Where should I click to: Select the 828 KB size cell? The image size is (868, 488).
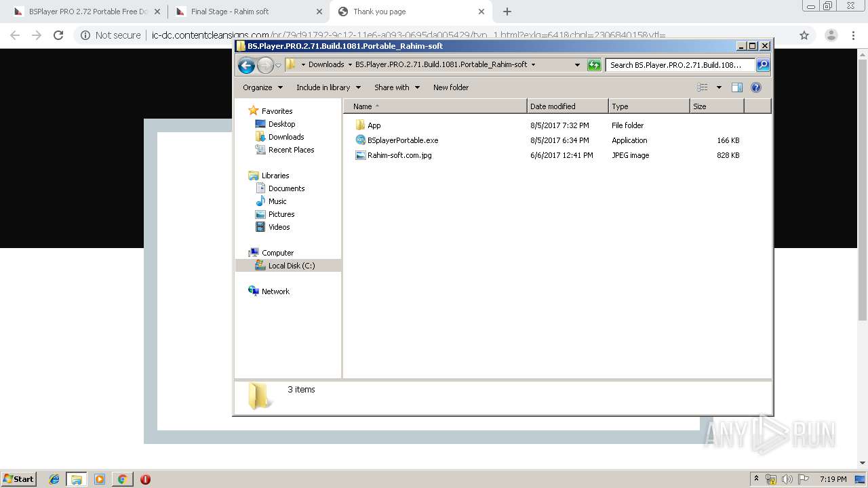pos(728,155)
